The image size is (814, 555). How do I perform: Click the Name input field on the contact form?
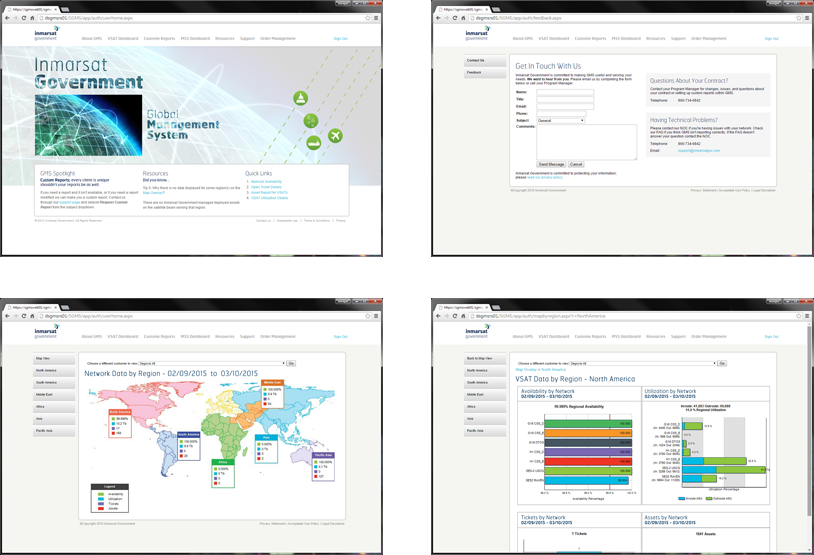pyautogui.click(x=565, y=92)
